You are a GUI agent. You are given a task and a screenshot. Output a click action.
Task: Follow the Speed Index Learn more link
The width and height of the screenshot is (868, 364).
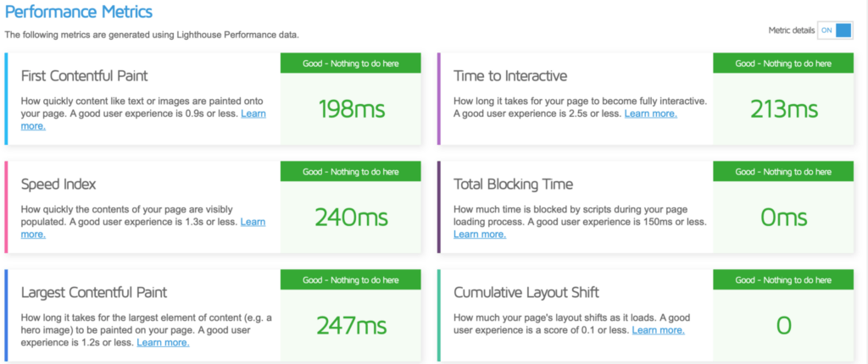(253, 222)
